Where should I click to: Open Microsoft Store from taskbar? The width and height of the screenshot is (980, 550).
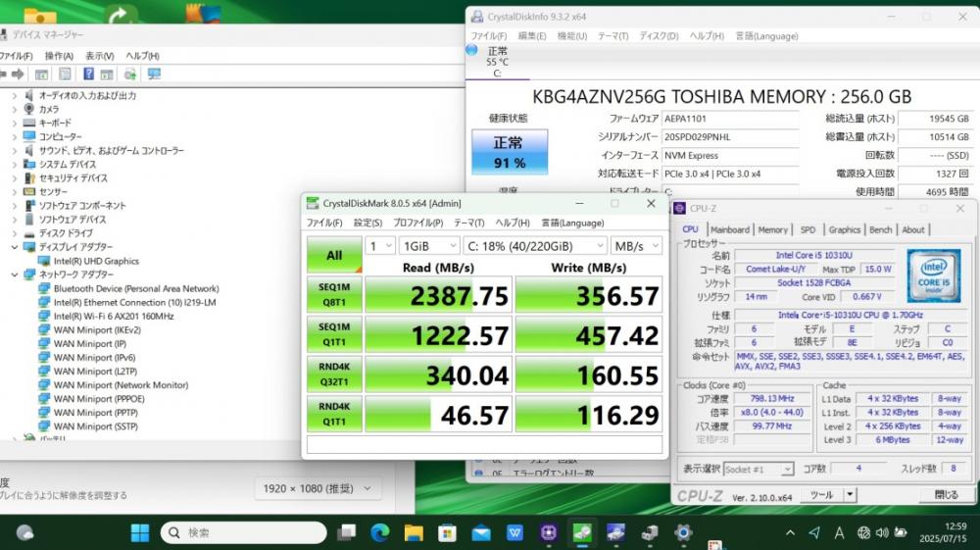click(x=447, y=532)
